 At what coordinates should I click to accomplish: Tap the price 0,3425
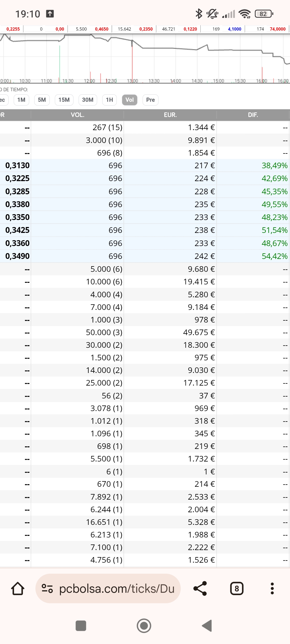(x=17, y=230)
